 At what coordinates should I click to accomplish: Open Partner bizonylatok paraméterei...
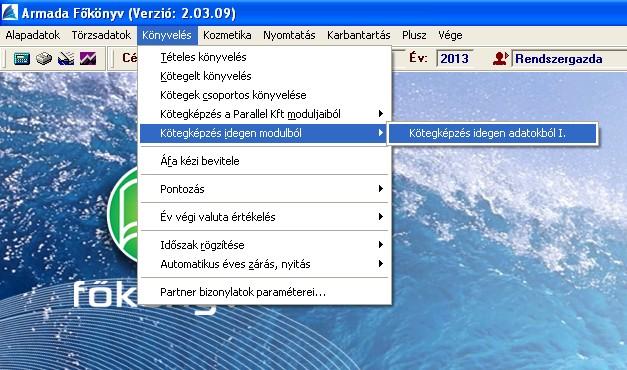pos(264,292)
